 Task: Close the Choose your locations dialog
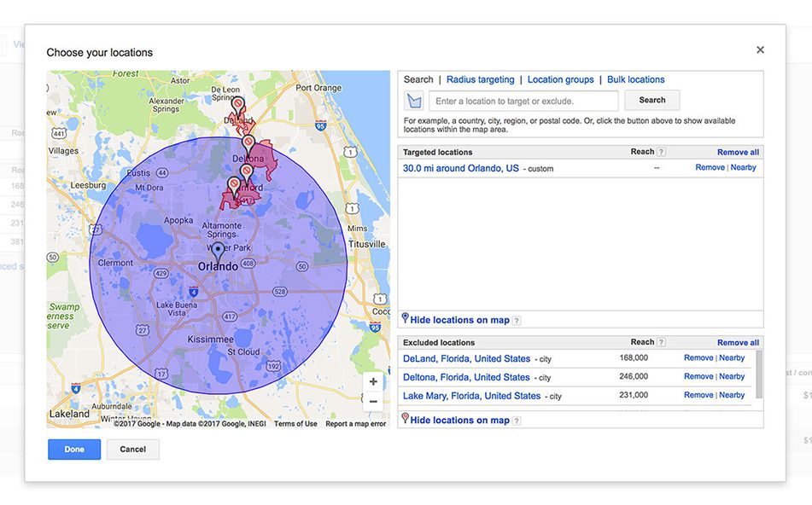click(760, 50)
